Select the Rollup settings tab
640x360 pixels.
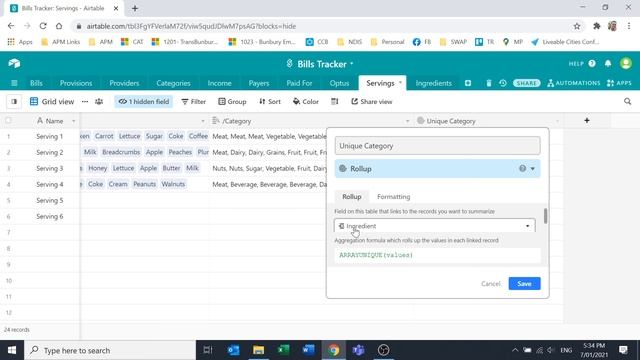click(352, 197)
